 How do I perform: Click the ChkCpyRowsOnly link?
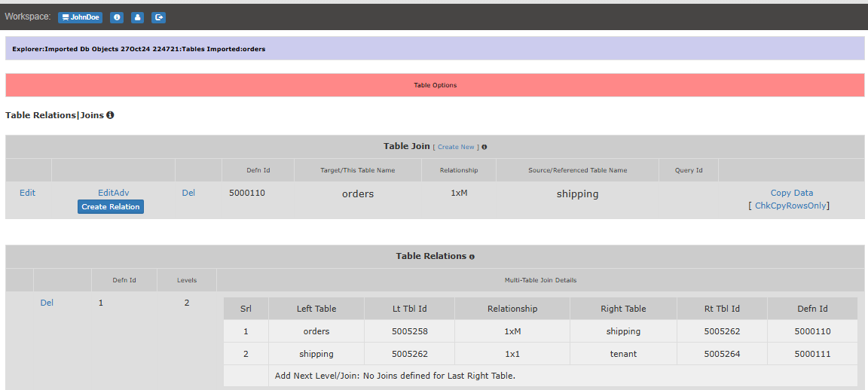(790, 206)
